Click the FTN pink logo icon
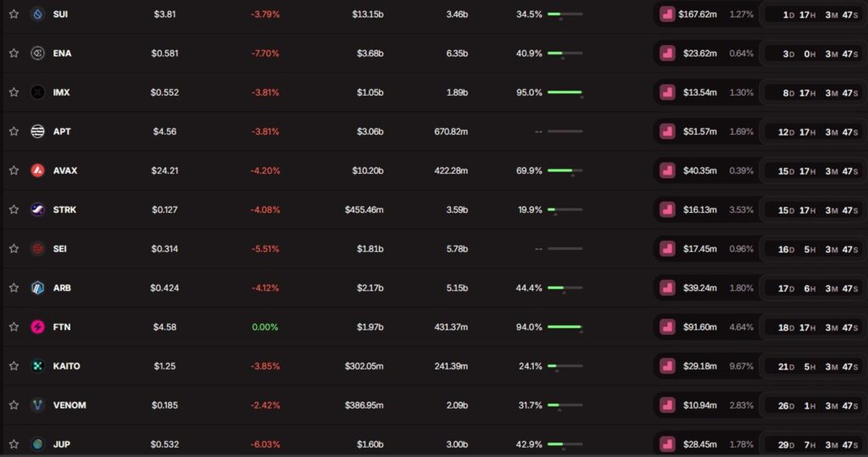868x457 pixels. (37, 326)
